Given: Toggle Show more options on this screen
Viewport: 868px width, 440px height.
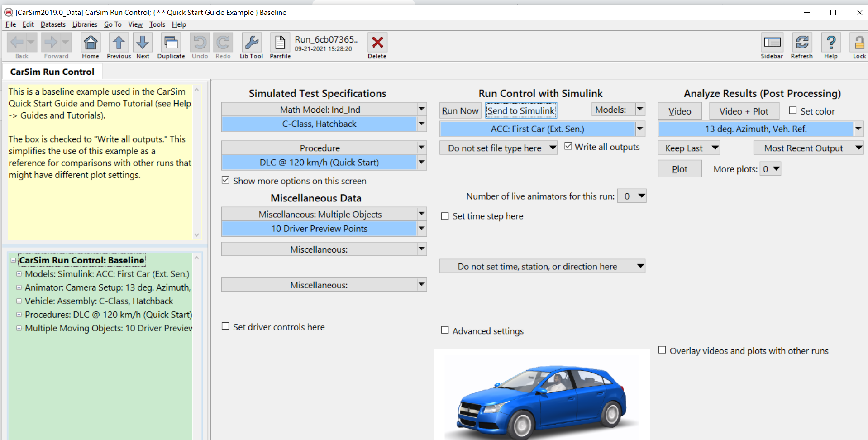Looking at the screenshot, I should [x=225, y=180].
